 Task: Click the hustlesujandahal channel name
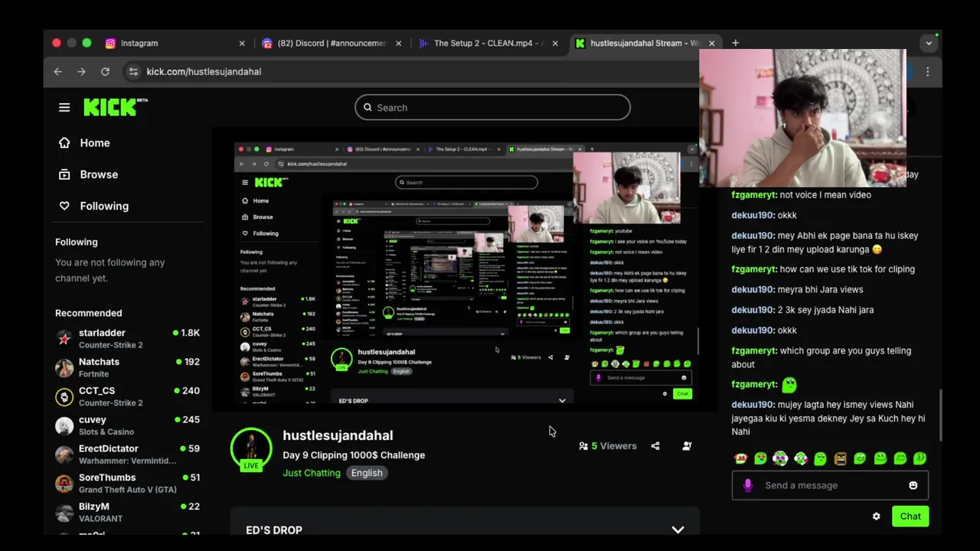coord(338,435)
